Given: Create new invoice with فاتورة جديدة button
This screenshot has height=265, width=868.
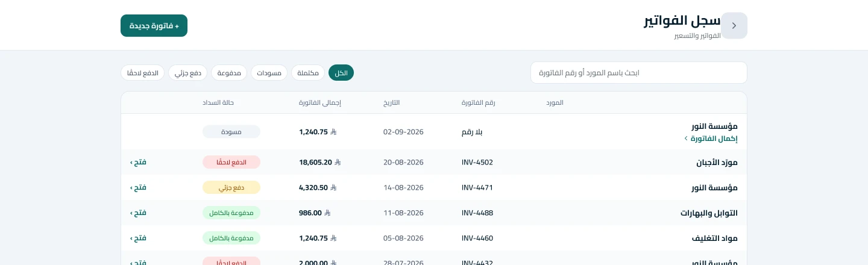Looking at the screenshot, I should (x=154, y=26).
